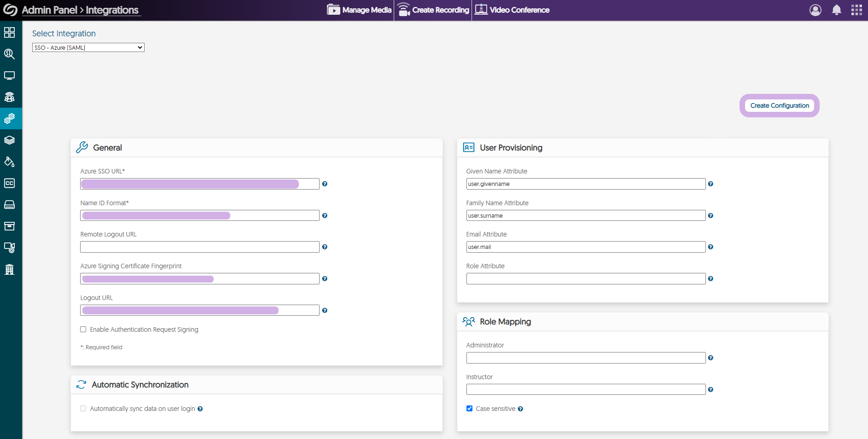Open the building icon in sidebar
The image size is (868, 439).
click(x=9, y=269)
